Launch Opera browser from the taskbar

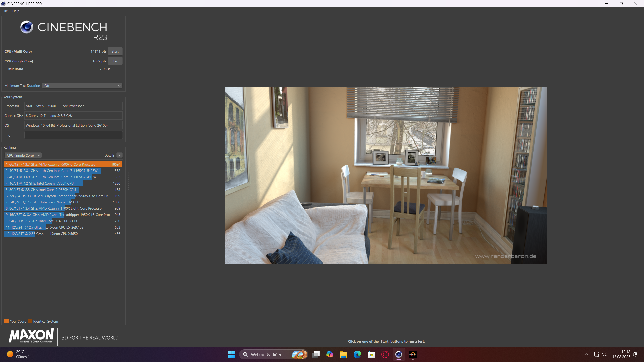(x=385, y=354)
